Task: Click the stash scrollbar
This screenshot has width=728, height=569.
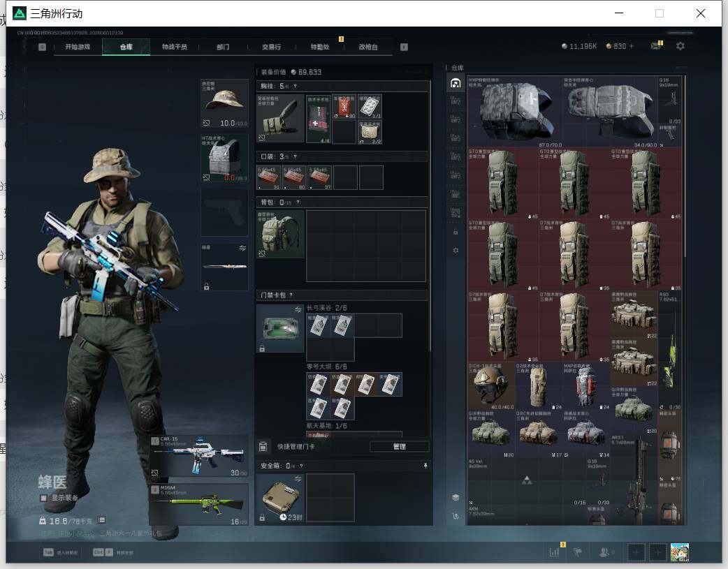Action: (x=685, y=166)
